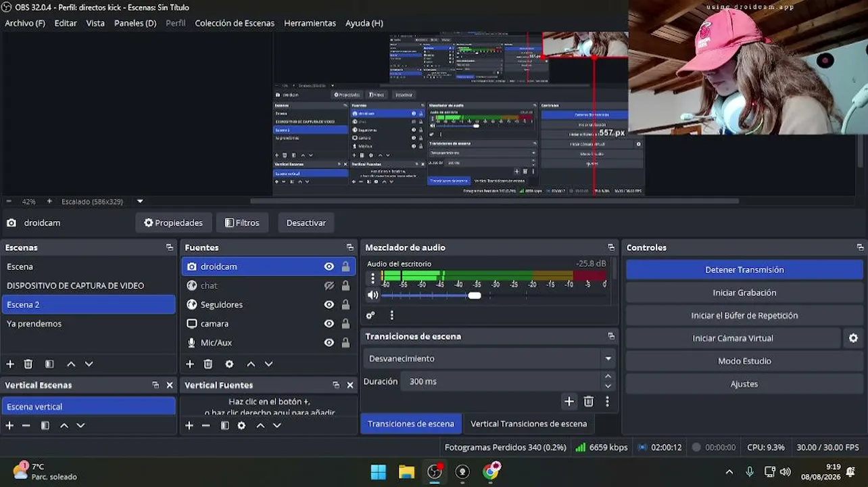
Task: Hide the Seguidores source
Action: [x=329, y=304]
